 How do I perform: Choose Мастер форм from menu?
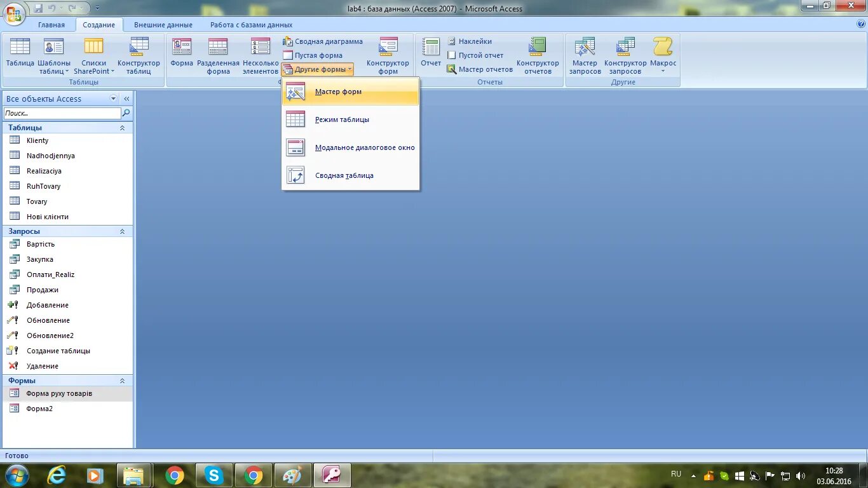point(351,91)
